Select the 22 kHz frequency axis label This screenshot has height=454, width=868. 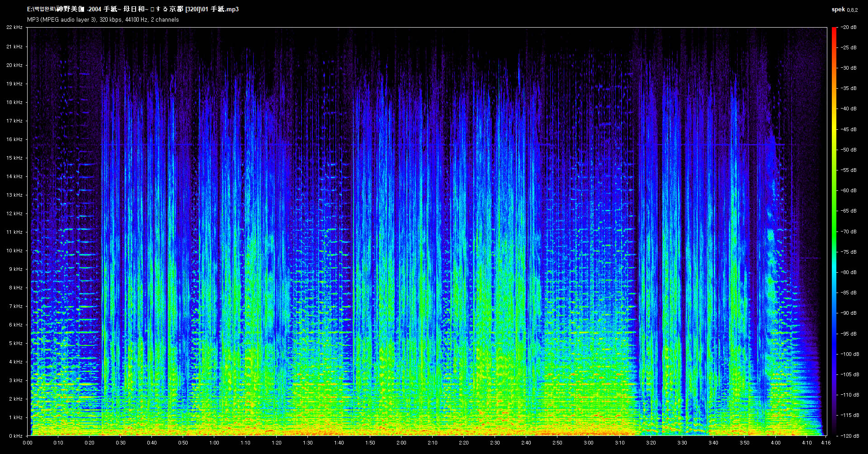pyautogui.click(x=14, y=27)
